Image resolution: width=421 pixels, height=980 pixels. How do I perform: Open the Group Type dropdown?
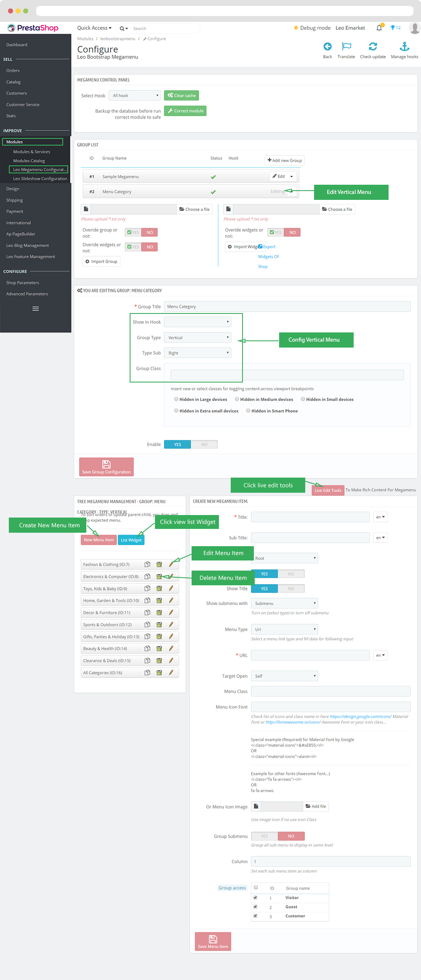tap(197, 337)
